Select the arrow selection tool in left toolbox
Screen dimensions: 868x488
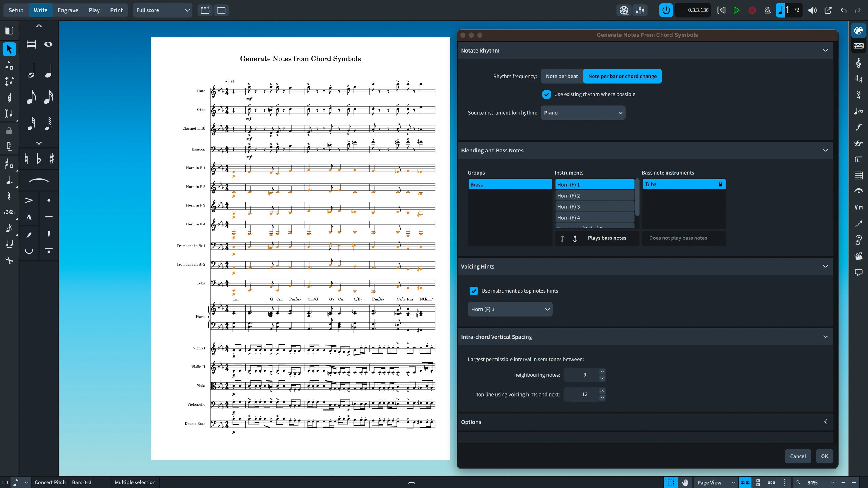pos(9,49)
